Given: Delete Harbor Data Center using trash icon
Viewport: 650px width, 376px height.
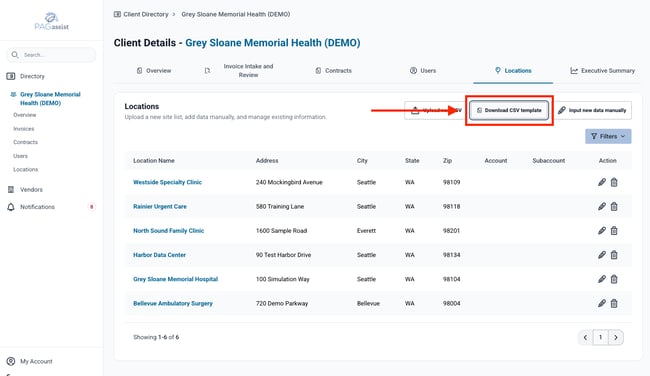Looking at the screenshot, I should coord(614,255).
